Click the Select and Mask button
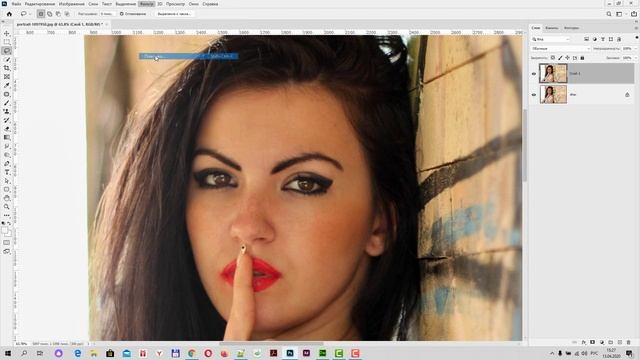 coord(174,14)
